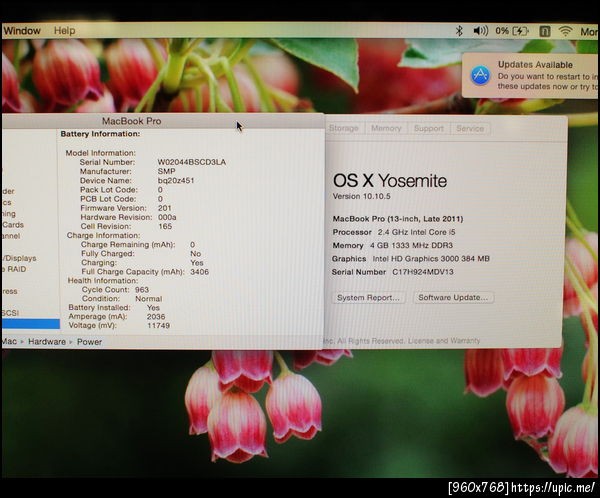
Task: Click the System Report button
Action: click(368, 297)
